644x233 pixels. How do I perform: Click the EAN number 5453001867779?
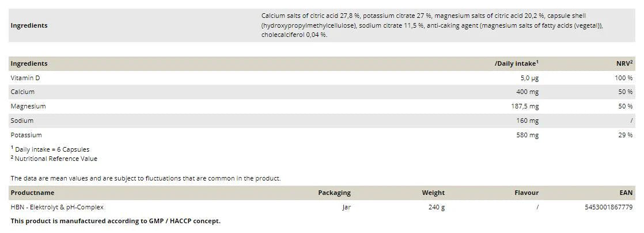[x=608, y=207]
